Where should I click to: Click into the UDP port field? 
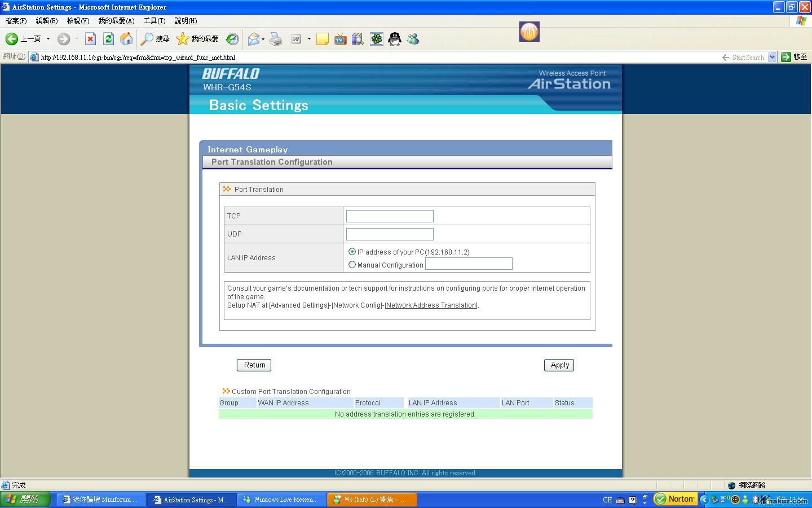click(390, 234)
